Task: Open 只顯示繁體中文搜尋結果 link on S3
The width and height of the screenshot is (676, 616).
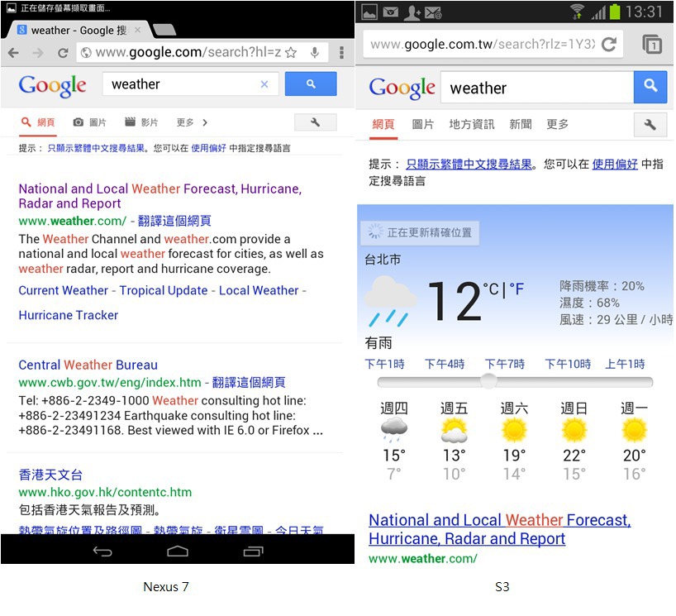Action: [x=469, y=165]
